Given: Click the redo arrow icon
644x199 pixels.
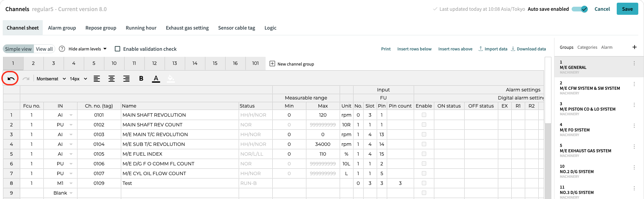Looking at the screenshot, I should [x=26, y=79].
